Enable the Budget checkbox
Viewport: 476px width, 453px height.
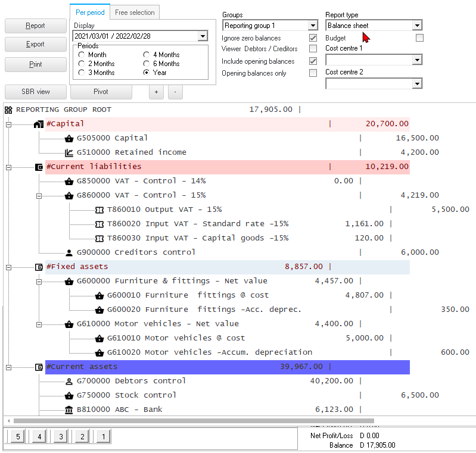click(419, 38)
